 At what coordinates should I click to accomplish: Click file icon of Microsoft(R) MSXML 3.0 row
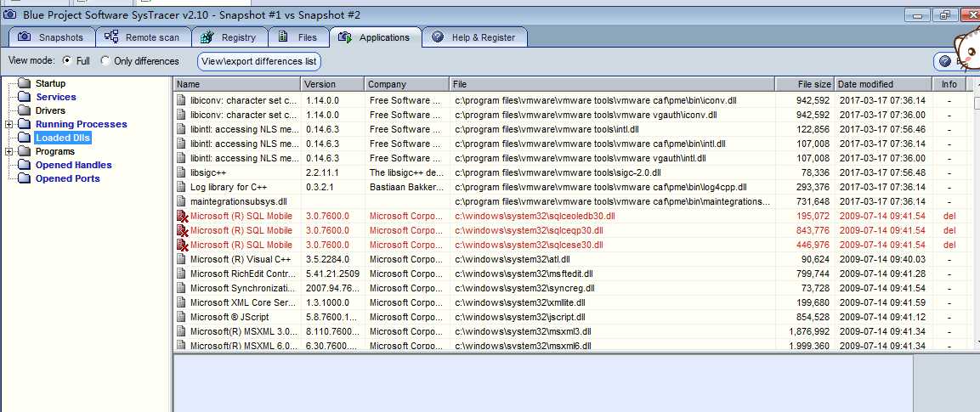pyautogui.click(x=181, y=330)
